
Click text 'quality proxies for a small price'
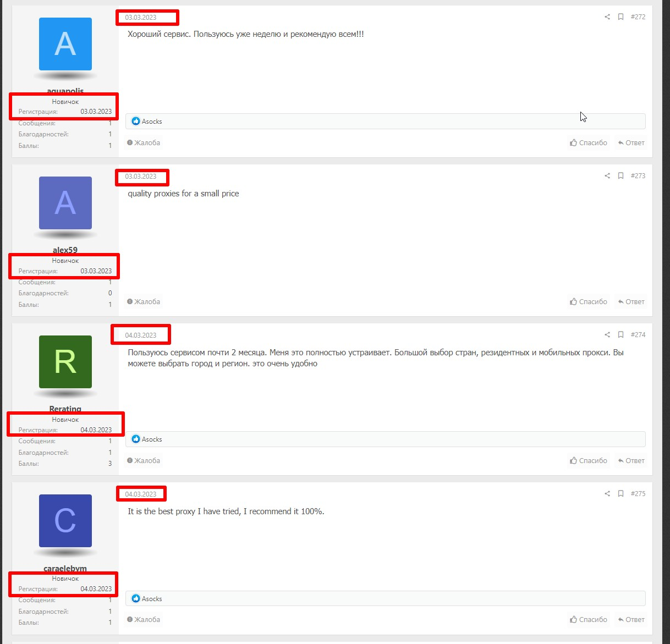(183, 194)
